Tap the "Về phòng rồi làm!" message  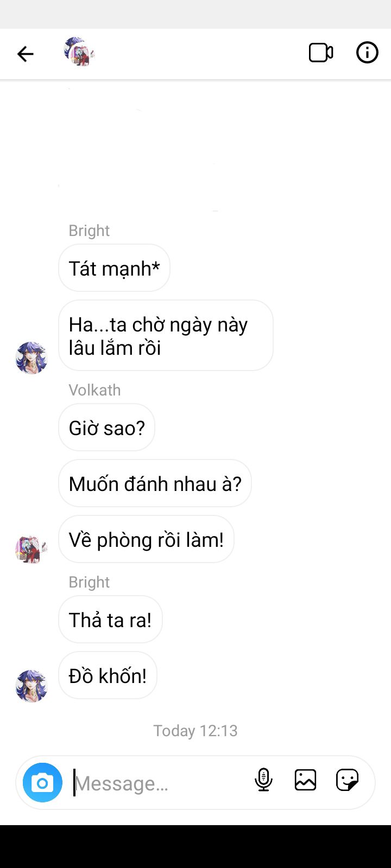click(146, 539)
